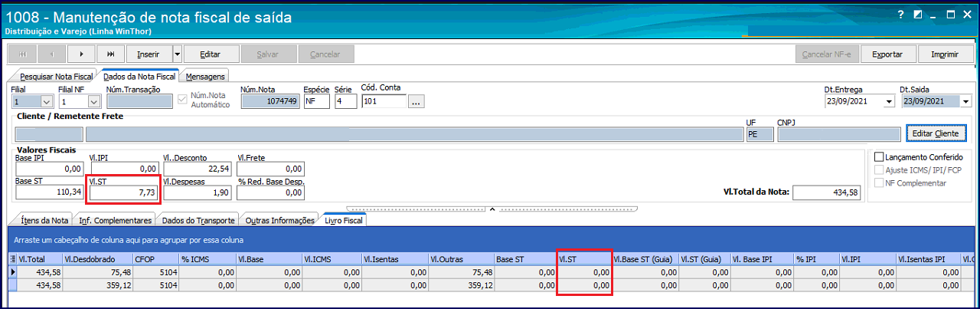The width and height of the screenshot is (980, 309).
Task: Click the Vl.ST field showing 7,73
Action: (x=122, y=193)
